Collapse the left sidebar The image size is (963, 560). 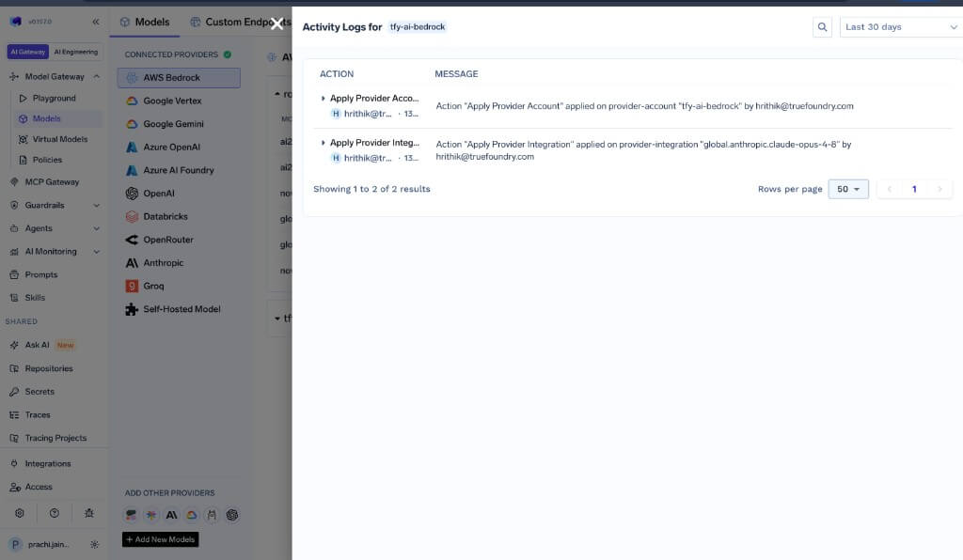[x=96, y=22]
